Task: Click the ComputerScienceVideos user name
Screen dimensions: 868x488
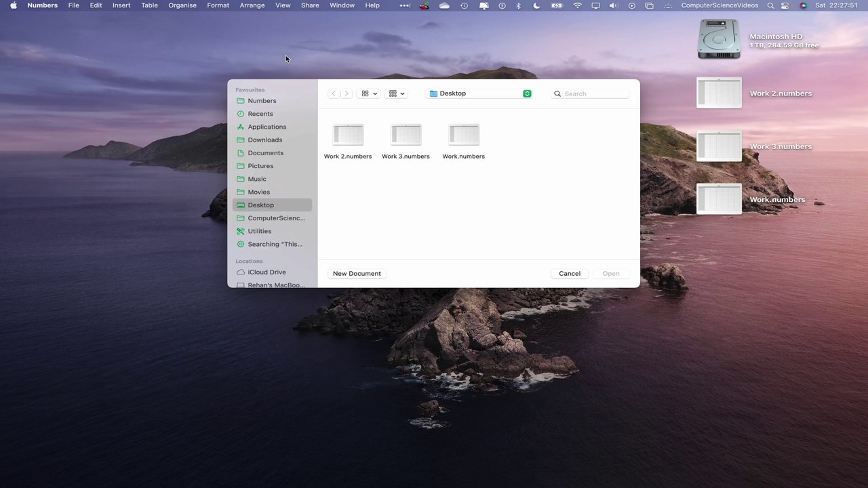Action: 719,5
